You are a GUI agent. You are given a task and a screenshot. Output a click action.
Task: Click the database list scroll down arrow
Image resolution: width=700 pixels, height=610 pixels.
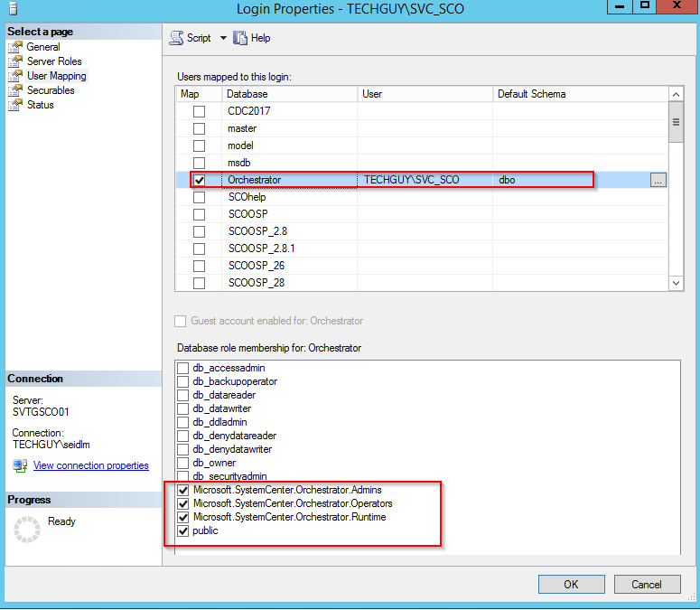(x=676, y=283)
